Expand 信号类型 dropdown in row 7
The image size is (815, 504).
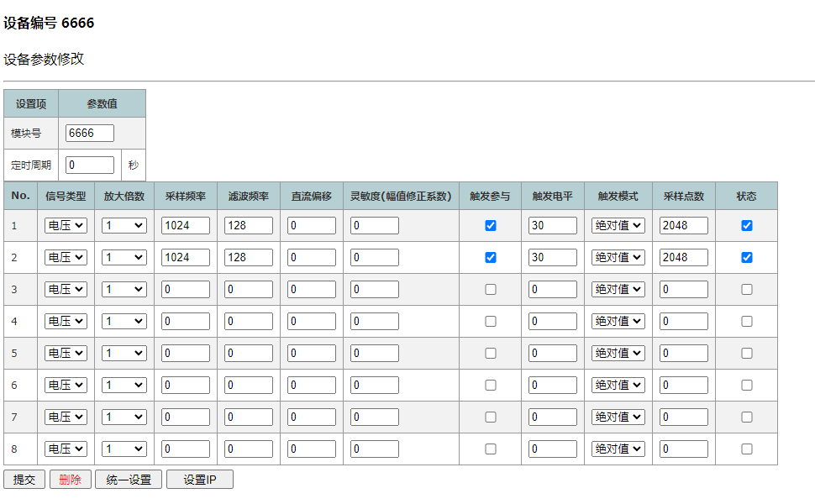[x=66, y=417]
